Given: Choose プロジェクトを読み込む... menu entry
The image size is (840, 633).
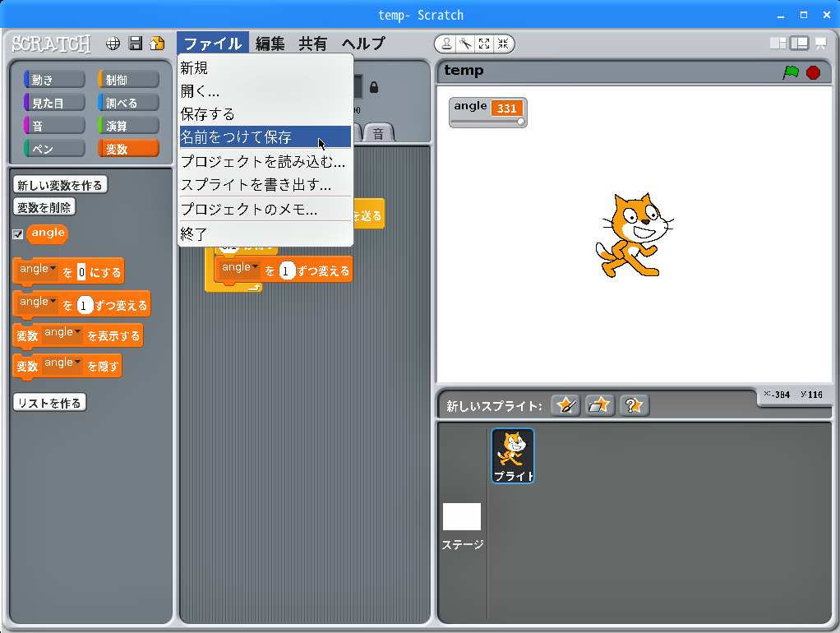Looking at the screenshot, I should click(x=265, y=161).
